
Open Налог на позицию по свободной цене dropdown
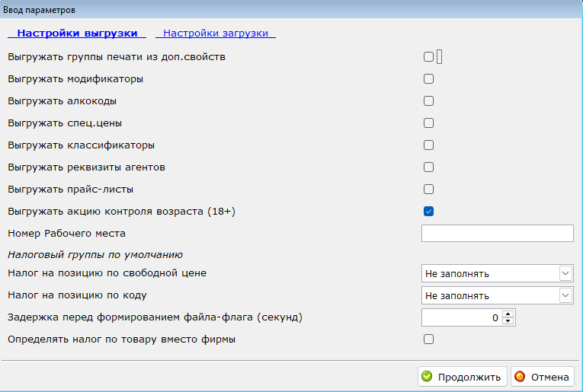pos(497,273)
